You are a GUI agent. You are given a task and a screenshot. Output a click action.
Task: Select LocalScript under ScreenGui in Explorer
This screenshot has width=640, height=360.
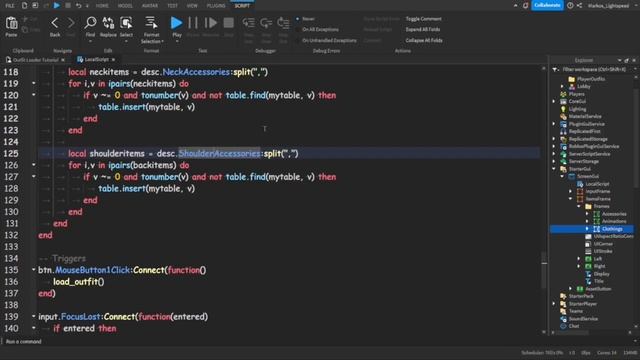click(597, 184)
